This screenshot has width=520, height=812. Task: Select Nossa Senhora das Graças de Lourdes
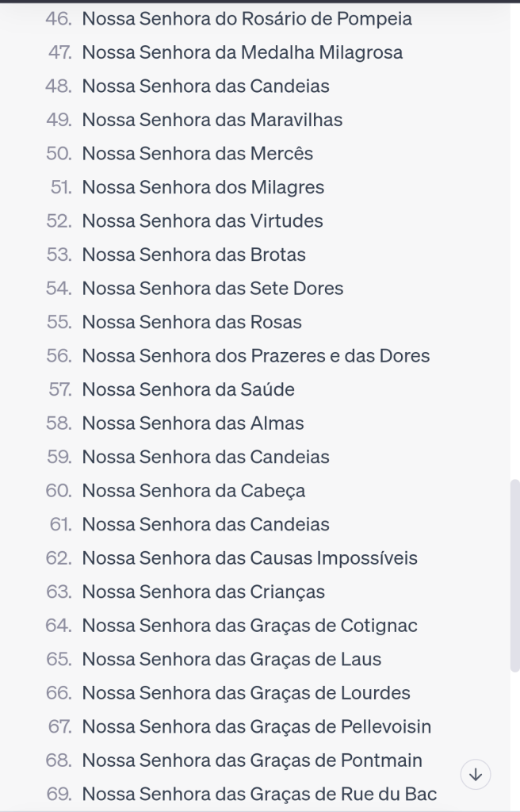click(246, 693)
